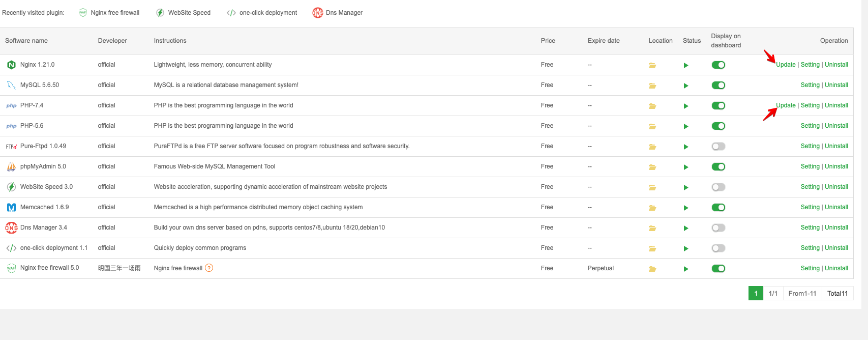Click the PHP-5.6 status play icon
Screen dimensions: 868x340
click(x=685, y=126)
